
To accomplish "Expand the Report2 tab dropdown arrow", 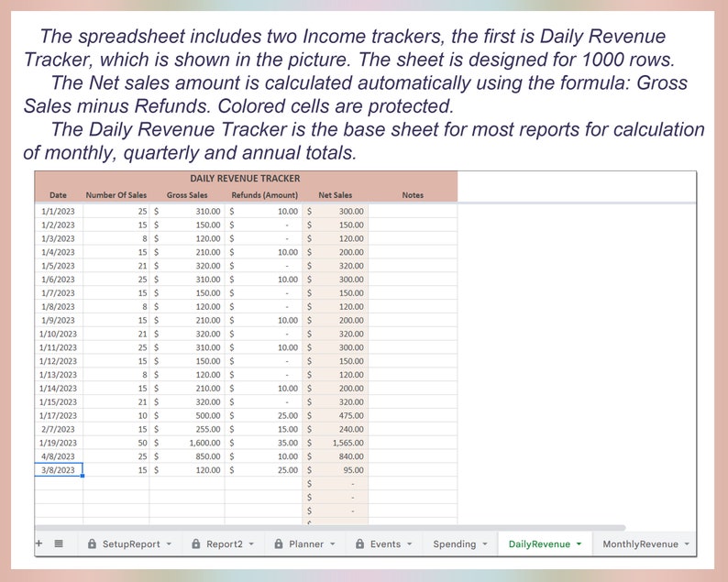I will pos(251,544).
